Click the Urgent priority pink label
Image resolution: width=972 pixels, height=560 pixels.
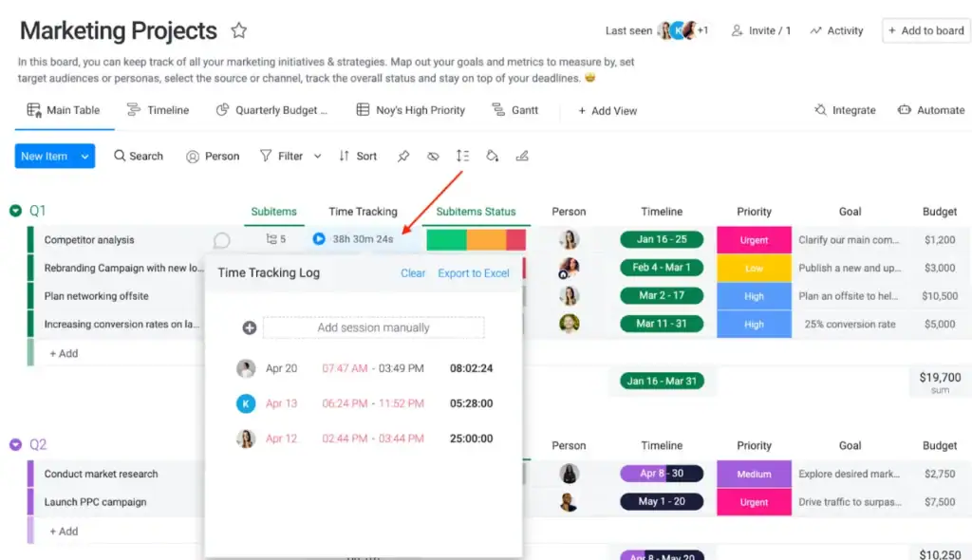tap(754, 238)
